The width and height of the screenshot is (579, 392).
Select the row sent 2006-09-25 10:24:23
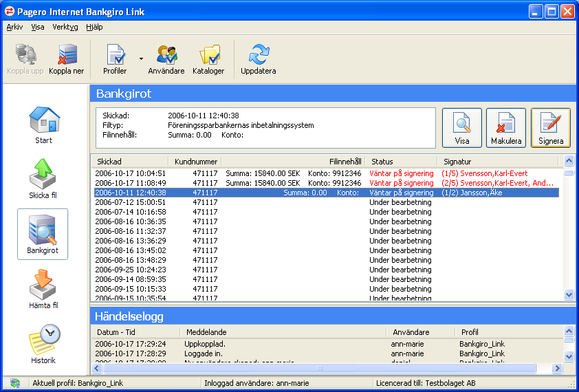click(x=325, y=270)
